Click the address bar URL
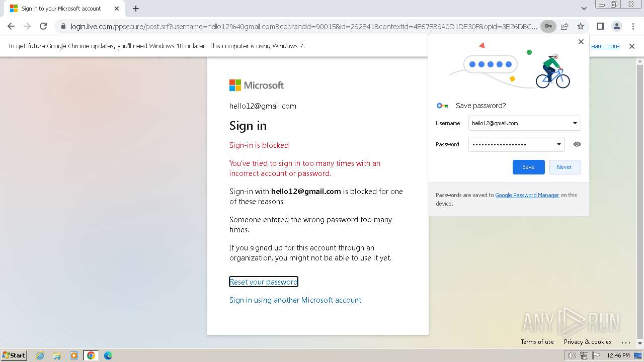The width and height of the screenshot is (644, 362). tap(304, 26)
